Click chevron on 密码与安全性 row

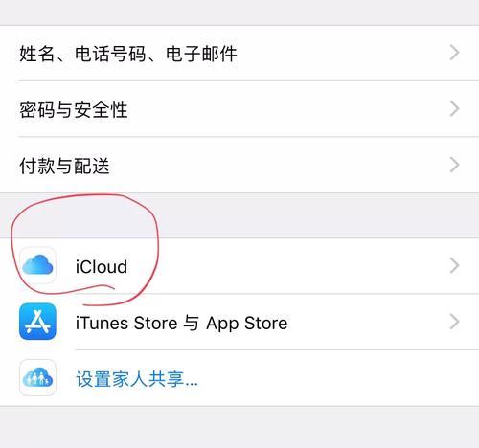(x=454, y=109)
